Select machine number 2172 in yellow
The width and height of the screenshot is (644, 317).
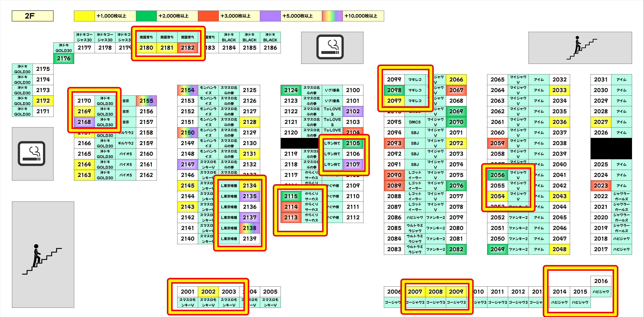pos(43,101)
